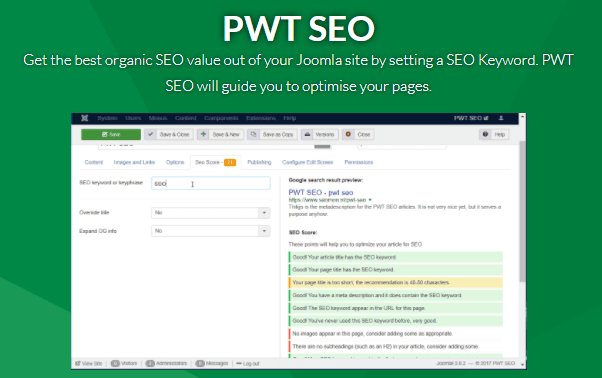Click plus icon on Save & New
Screen dimensions: 602x378
click(203, 134)
